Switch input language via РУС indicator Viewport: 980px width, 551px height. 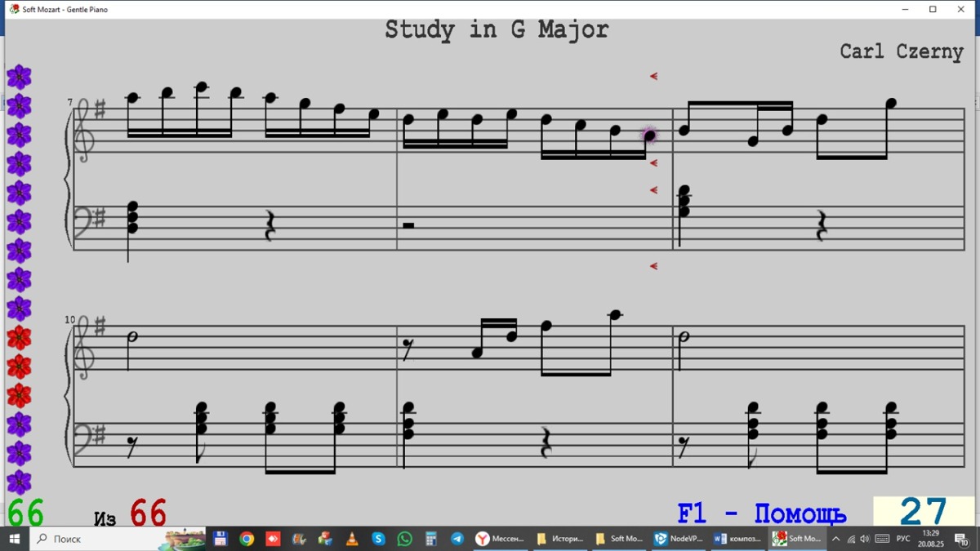pos(903,539)
